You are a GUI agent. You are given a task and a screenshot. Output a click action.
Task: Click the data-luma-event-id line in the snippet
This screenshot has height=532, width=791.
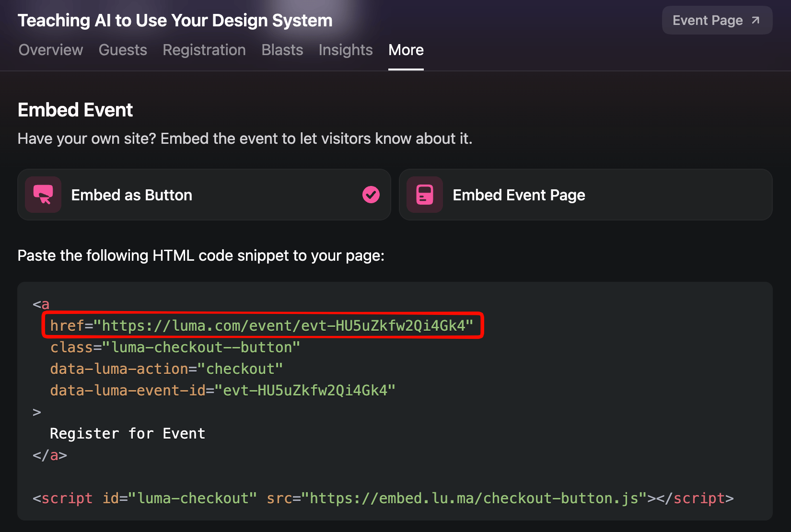(223, 391)
